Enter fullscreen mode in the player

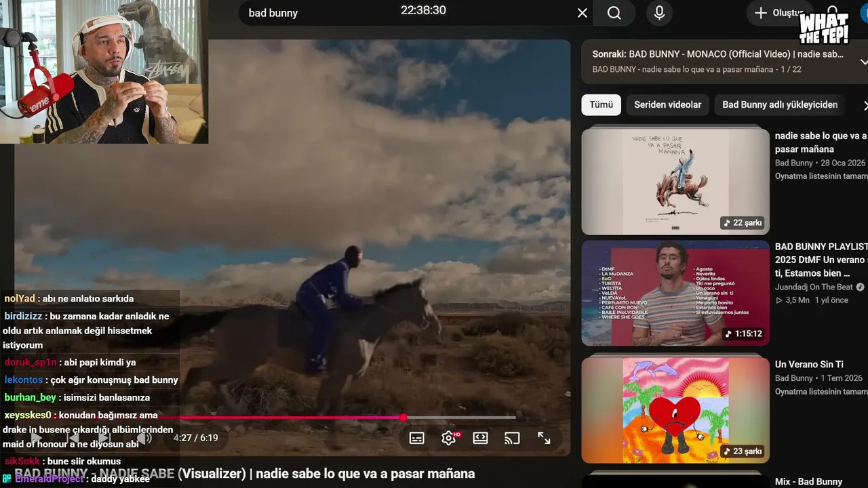[x=544, y=438]
